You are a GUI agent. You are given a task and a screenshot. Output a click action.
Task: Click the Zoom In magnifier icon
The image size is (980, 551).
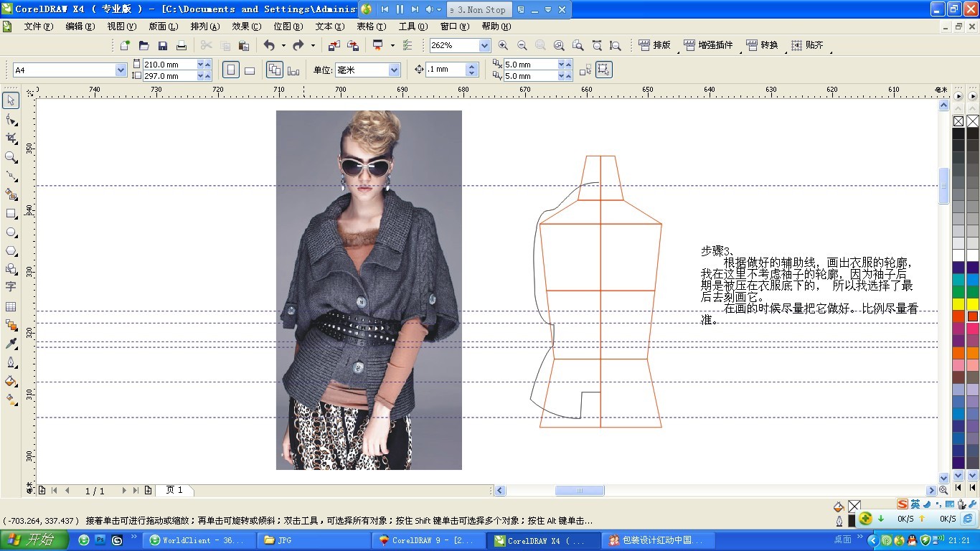click(503, 45)
